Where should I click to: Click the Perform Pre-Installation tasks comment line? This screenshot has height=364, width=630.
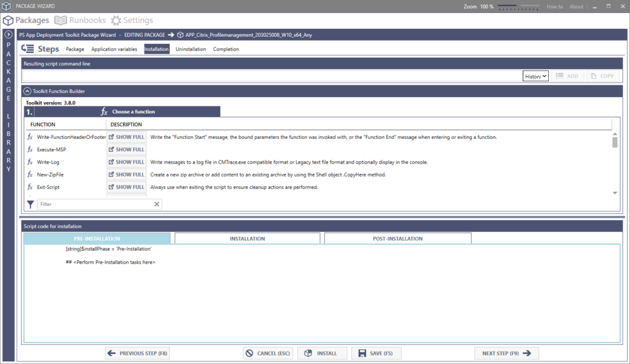(111, 262)
